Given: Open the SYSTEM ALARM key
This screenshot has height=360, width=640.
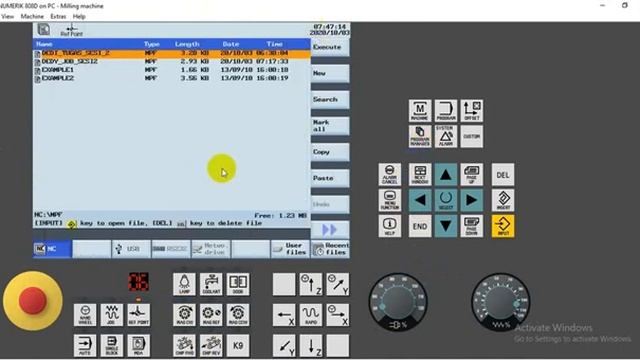Looking at the screenshot, I should [446, 136].
